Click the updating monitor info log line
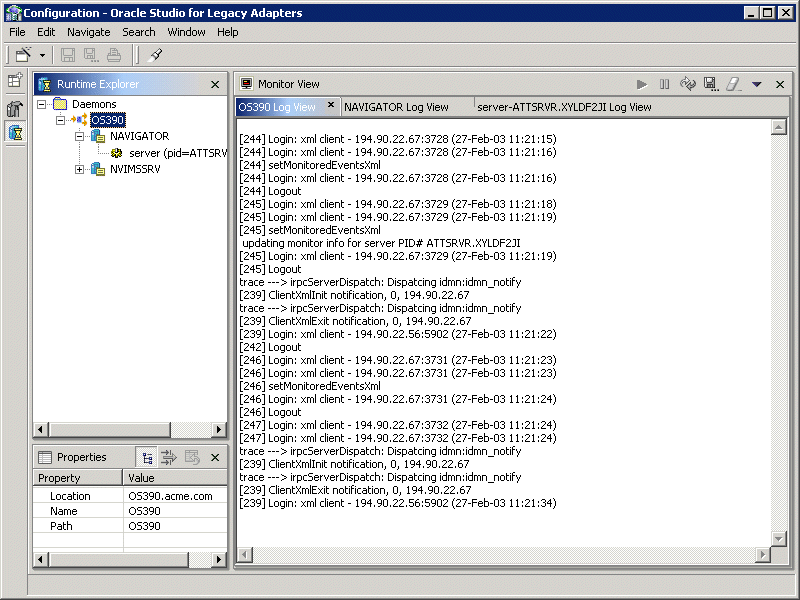Image resolution: width=800 pixels, height=600 pixels. pos(381,243)
